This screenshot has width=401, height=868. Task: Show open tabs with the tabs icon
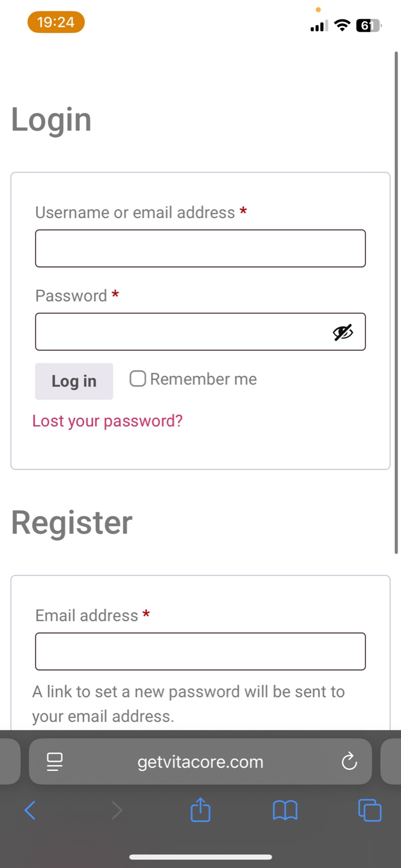click(370, 810)
